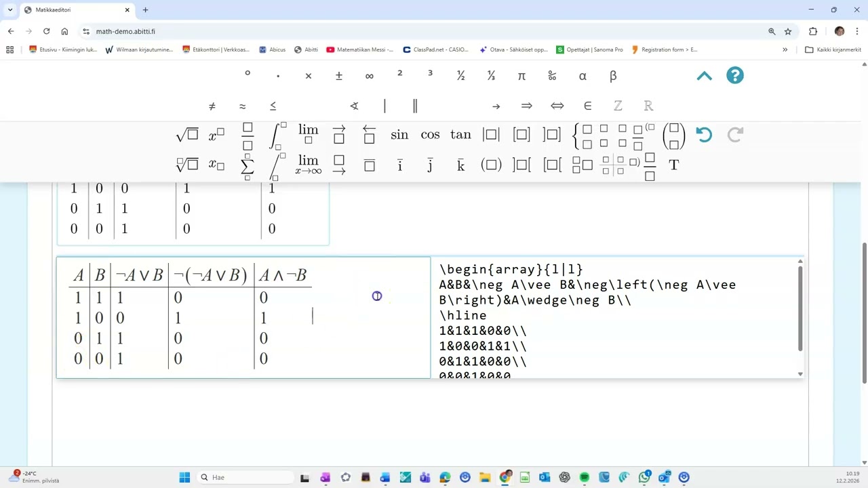Image resolution: width=868 pixels, height=488 pixels.
Task: Open the Chrome tab search dropdown
Action: click(10, 10)
